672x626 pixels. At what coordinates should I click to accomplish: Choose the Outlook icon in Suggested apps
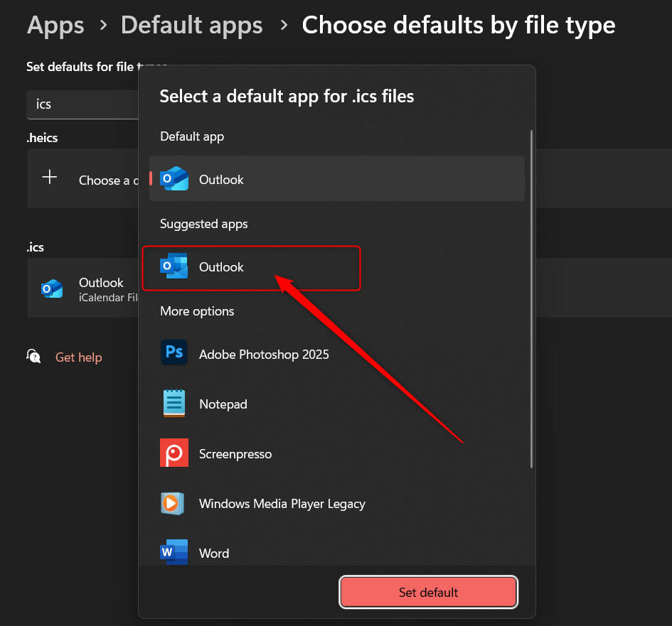coord(174,268)
